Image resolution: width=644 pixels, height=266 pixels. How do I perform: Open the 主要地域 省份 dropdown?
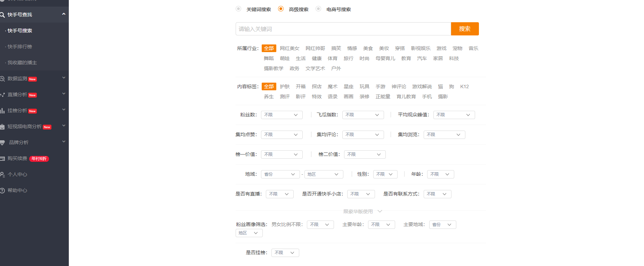click(x=443, y=225)
